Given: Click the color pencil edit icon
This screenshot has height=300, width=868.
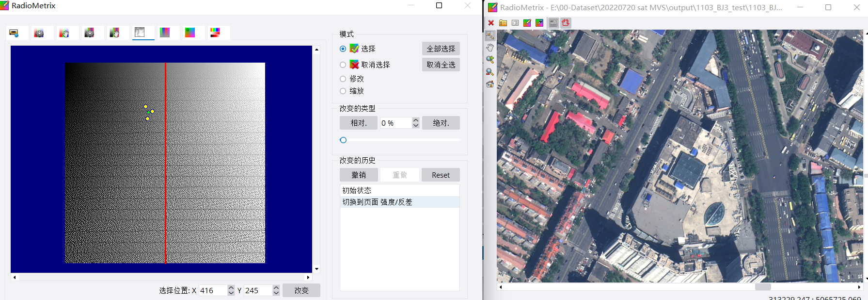Looking at the screenshot, I should [527, 23].
